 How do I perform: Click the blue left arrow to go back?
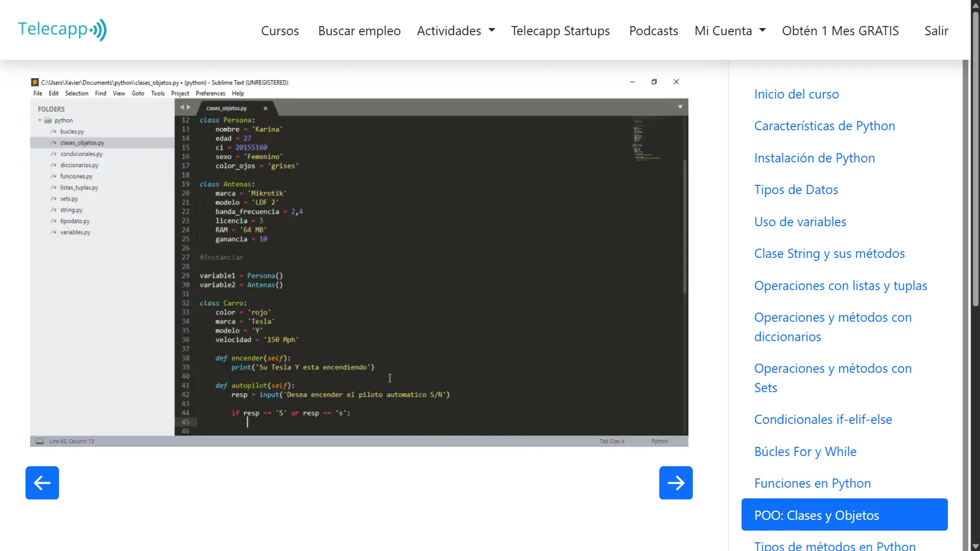click(x=42, y=482)
